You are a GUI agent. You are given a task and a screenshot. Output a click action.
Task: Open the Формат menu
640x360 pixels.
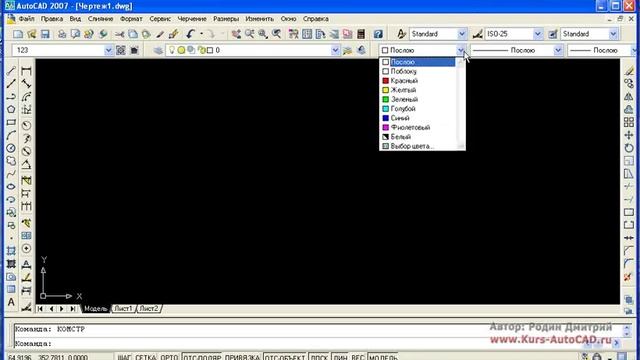click(x=131, y=19)
